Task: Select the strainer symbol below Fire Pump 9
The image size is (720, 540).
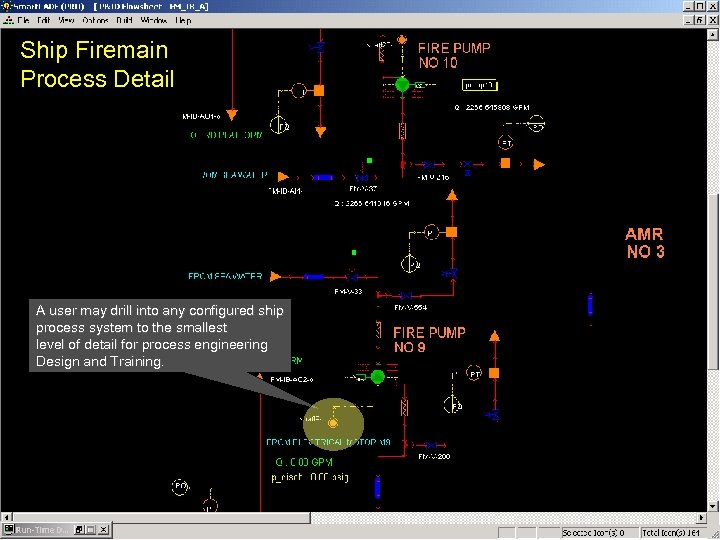Action: [x=404, y=407]
